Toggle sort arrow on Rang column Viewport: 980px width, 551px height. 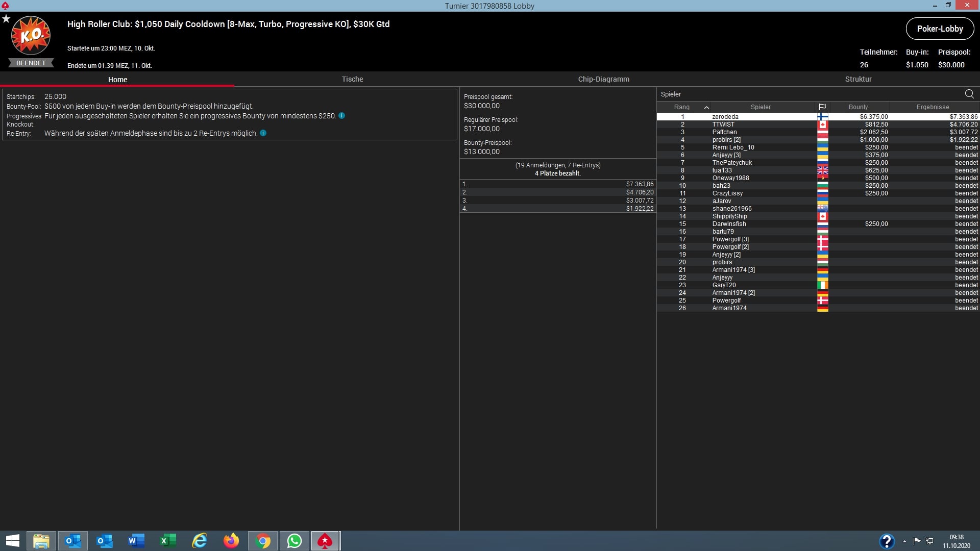pos(706,107)
